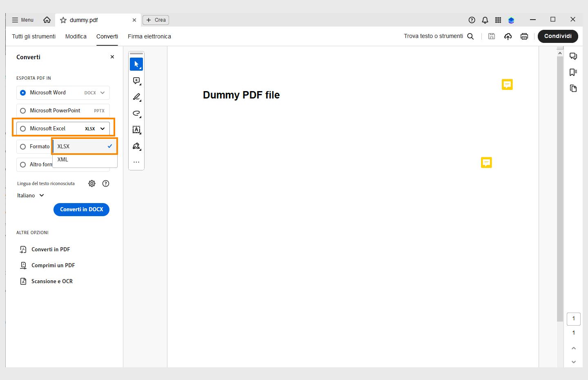
Task: Open the Comments panel
Action: [573, 56]
